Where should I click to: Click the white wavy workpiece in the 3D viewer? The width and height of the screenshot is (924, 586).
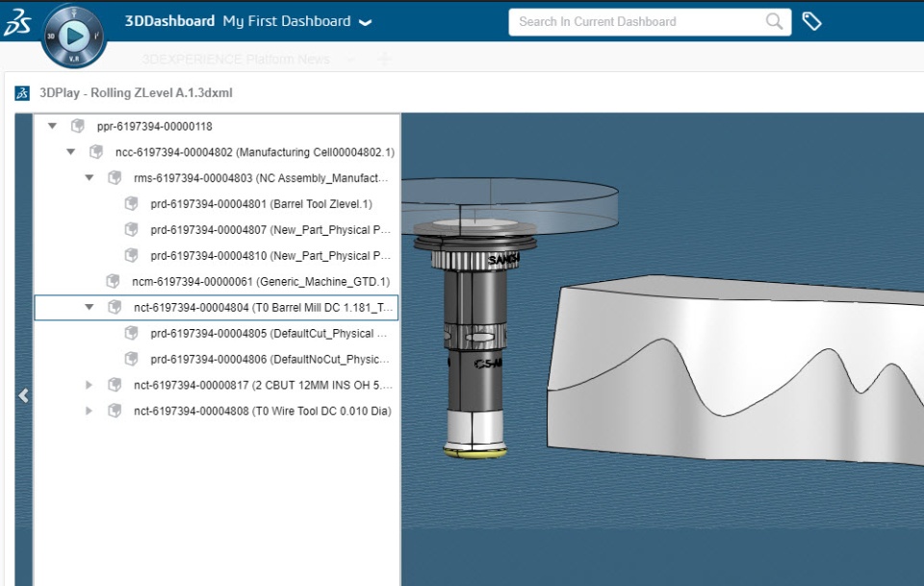pos(735,371)
